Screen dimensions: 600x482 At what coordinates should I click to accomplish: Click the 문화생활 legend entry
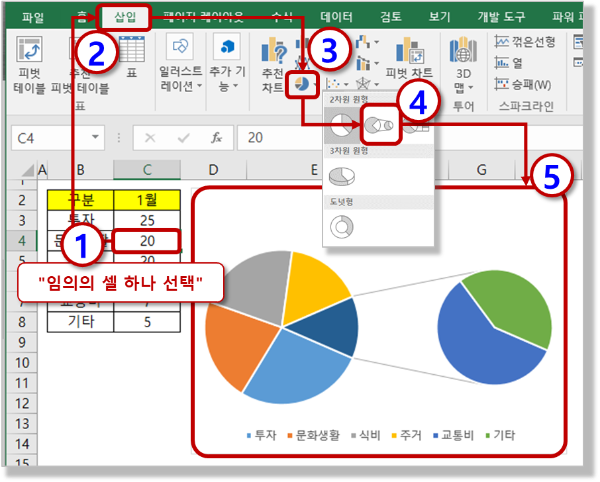[314, 435]
